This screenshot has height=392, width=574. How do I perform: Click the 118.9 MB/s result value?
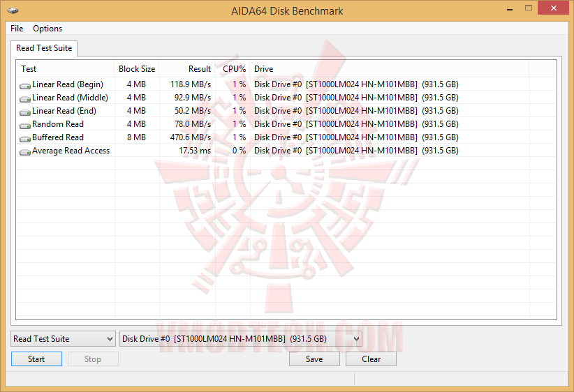pyautogui.click(x=191, y=84)
